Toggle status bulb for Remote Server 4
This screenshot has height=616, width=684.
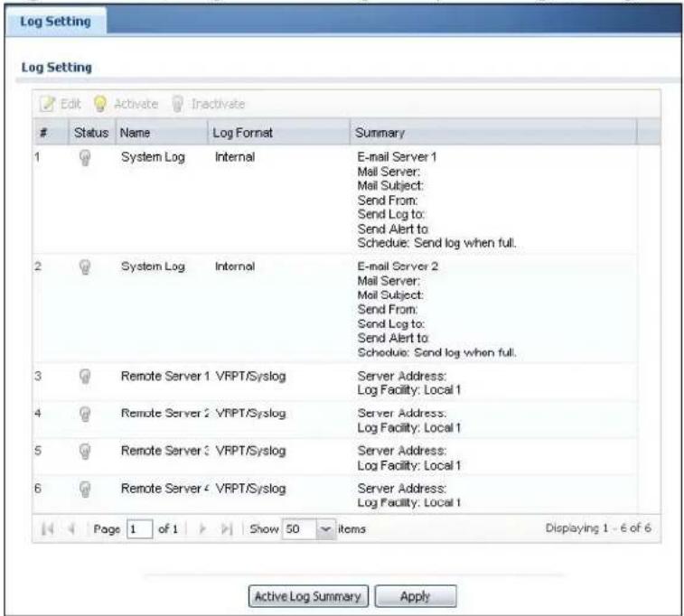pyautogui.click(x=85, y=489)
